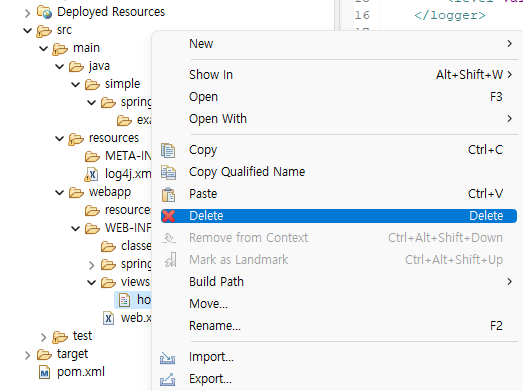Click line number 16 in editor gutter
The height and width of the screenshot is (391, 523).
pos(362,15)
